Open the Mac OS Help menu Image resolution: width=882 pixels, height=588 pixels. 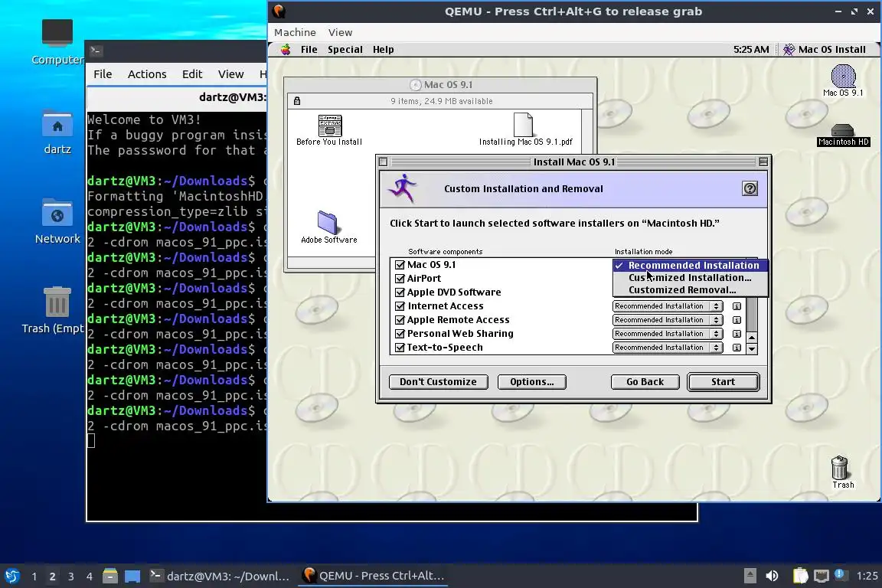point(383,50)
